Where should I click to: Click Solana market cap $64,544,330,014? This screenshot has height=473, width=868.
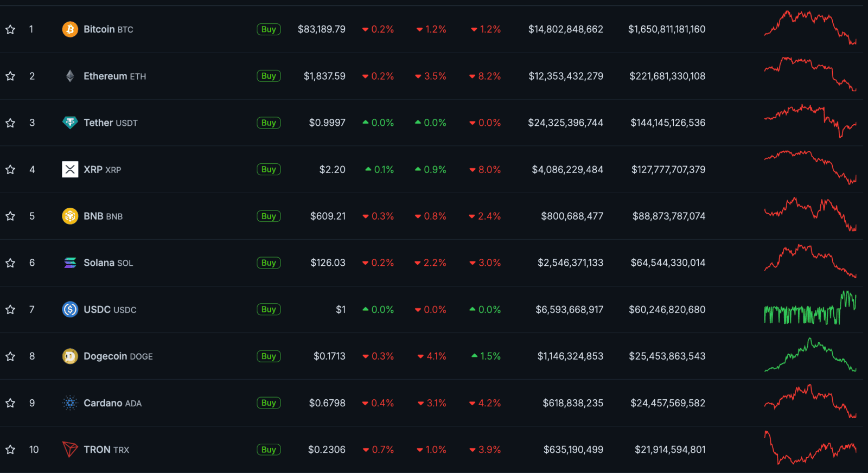click(x=668, y=263)
